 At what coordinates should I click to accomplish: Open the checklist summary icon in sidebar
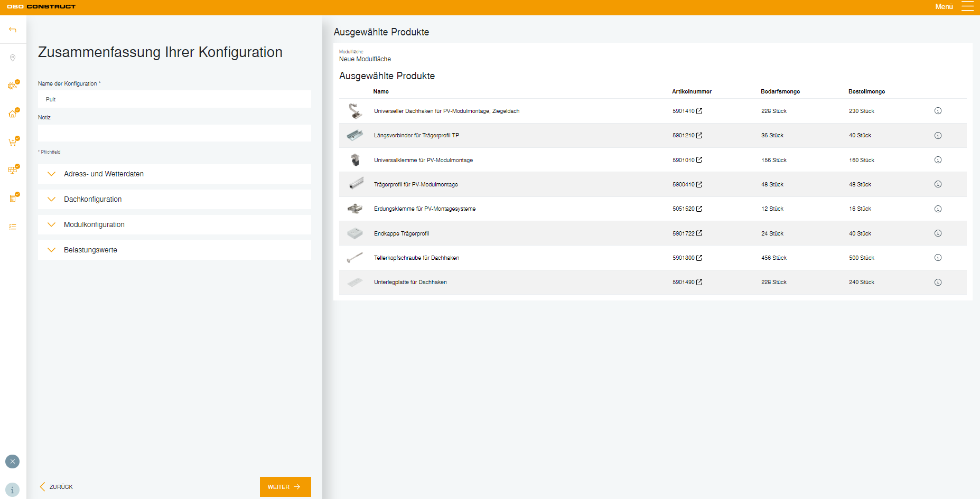pos(13,227)
